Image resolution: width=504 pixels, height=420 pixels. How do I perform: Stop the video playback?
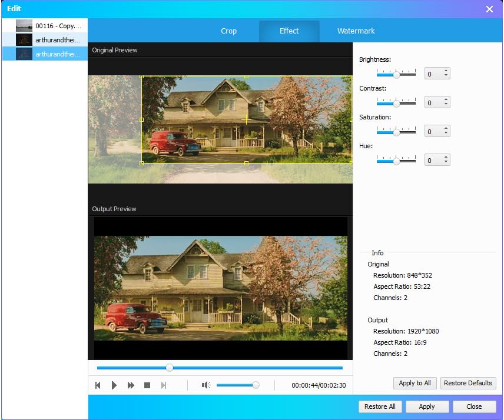(147, 385)
